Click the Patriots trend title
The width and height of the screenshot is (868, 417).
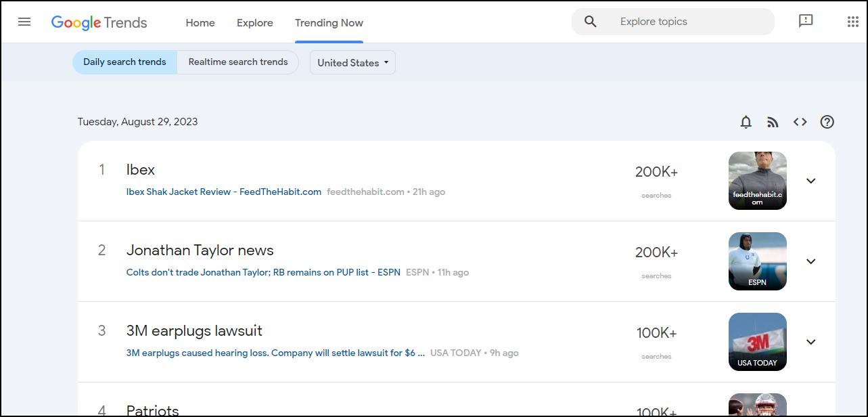pyautogui.click(x=153, y=410)
